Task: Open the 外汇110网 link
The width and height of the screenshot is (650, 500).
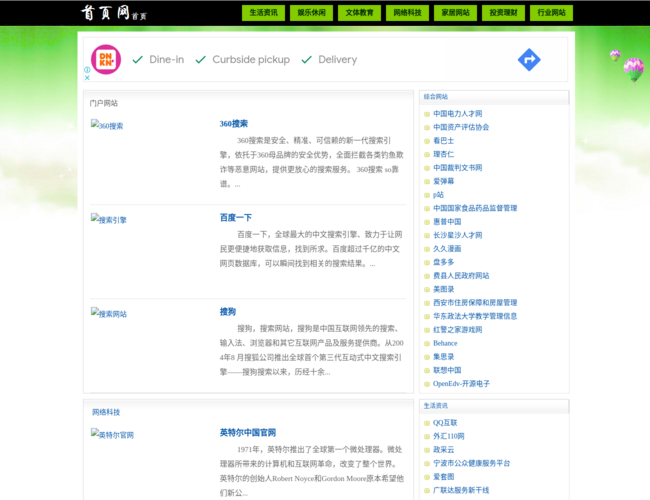Action: 449,436
